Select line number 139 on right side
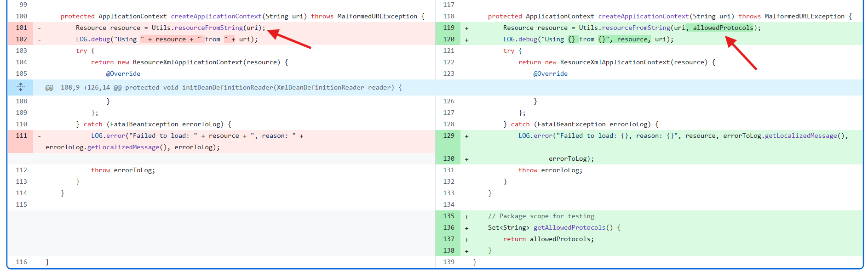This screenshot has height=271, width=868. 448,262
